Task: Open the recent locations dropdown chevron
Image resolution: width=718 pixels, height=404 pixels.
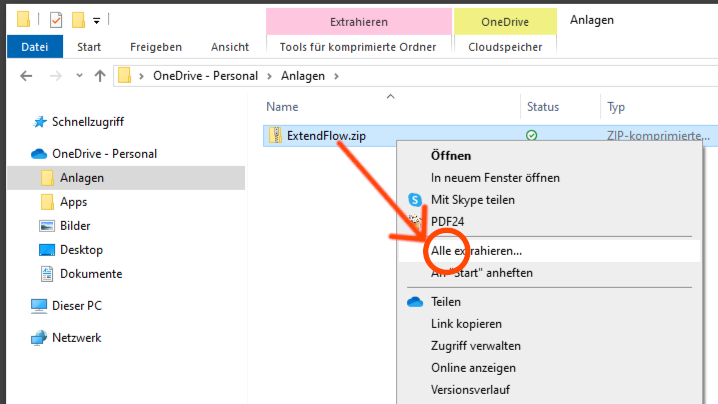Action: [79, 76]
